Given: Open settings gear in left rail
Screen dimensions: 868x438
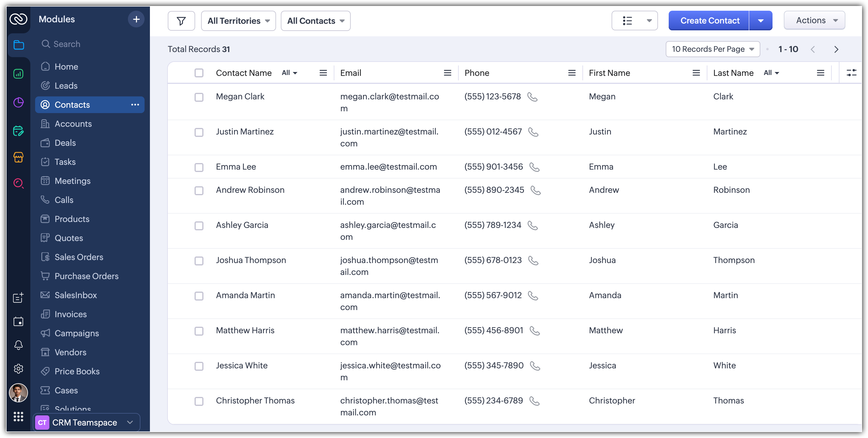Looking at the screenshot, I should pos(18,369).
